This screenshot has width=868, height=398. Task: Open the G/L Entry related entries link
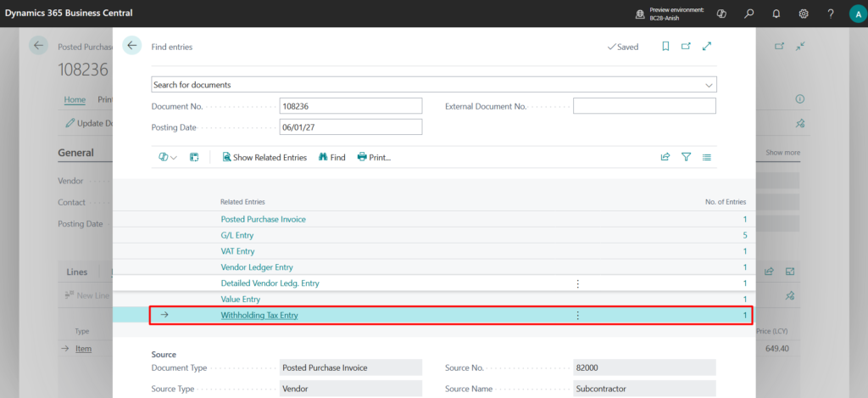[240, 235]
